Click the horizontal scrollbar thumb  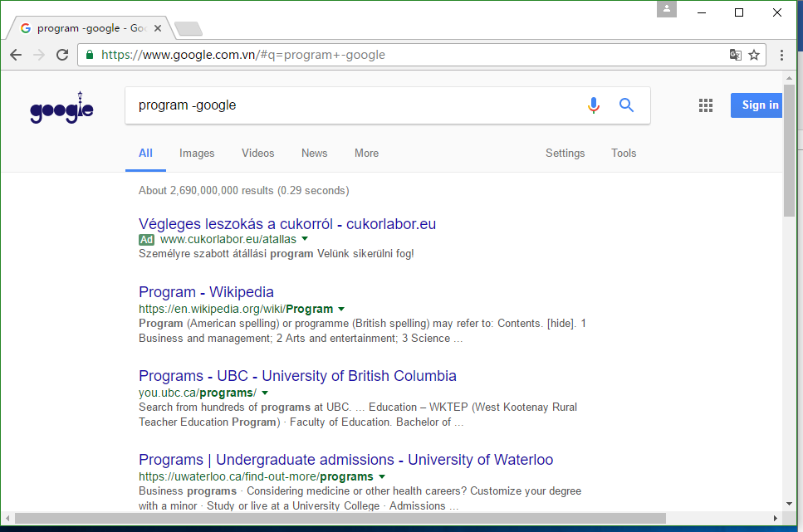tap(340, 518)
